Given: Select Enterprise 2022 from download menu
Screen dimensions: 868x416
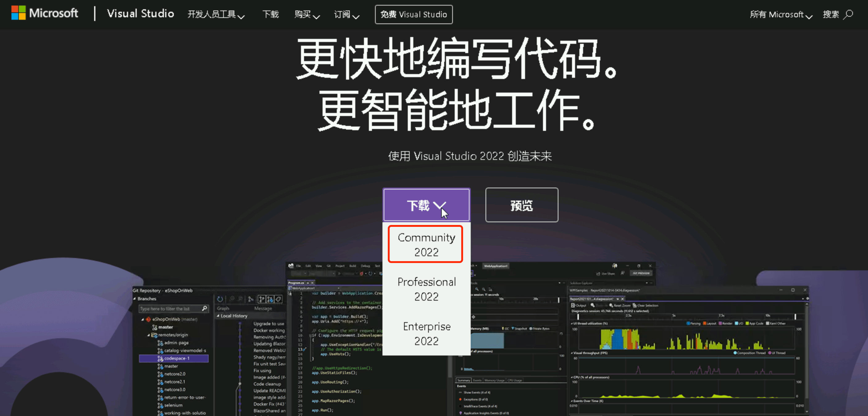Looking at the screenshot, I should (426, 334).
